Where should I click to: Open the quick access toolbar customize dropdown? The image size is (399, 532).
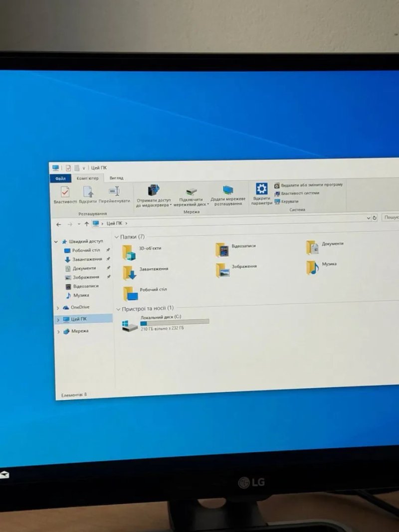(x=84, y=169)
